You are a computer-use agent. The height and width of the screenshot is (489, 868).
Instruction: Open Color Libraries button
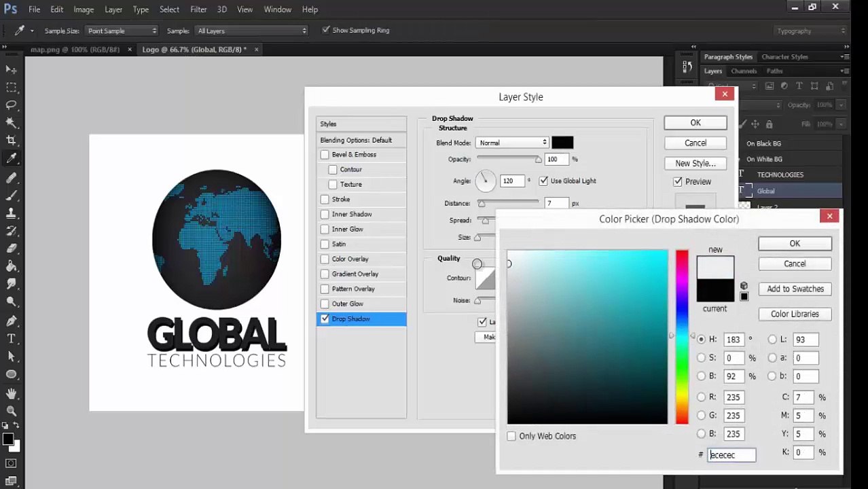tap(795, 314)
